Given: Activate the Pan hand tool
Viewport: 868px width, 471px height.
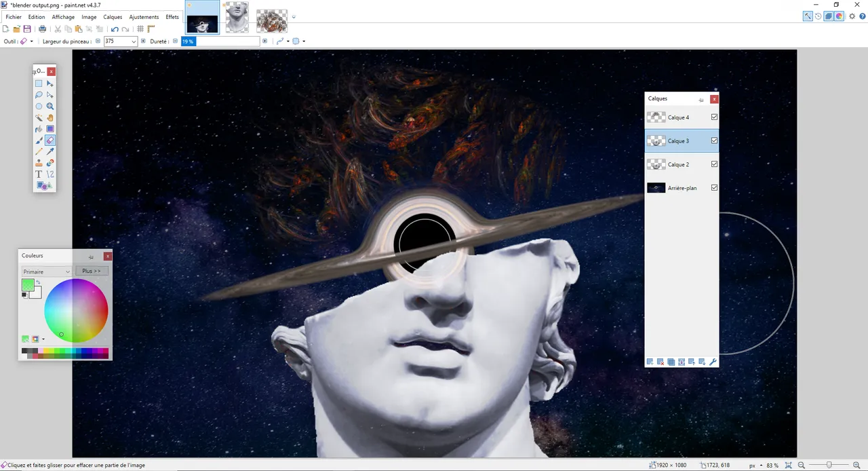Looking at the screenshot, I should 50,118.
